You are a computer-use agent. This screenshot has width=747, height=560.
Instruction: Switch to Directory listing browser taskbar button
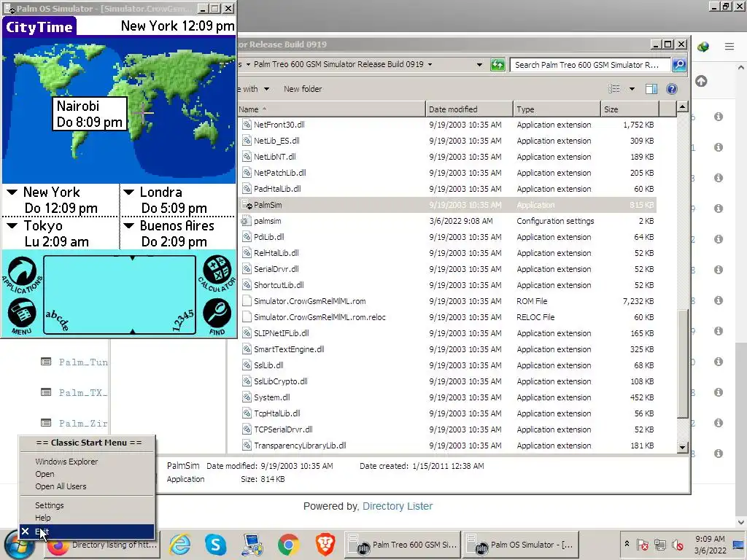[102, 545]
